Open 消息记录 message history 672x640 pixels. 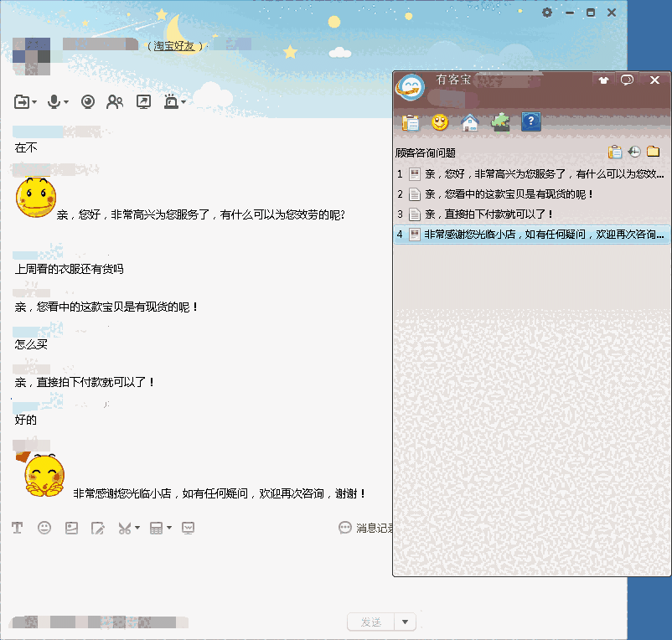pyautogui.click(x=366, y=528)
